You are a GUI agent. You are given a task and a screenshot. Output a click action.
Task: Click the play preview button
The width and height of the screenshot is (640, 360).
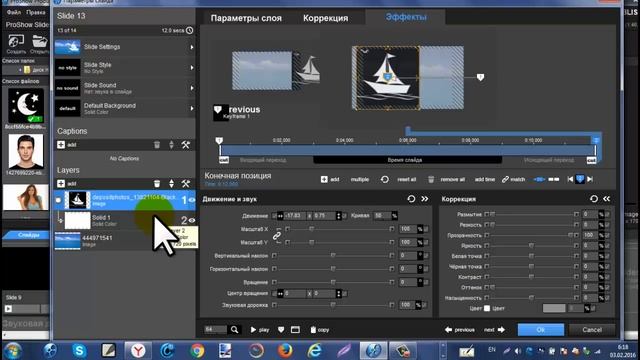pyautogui.click(x=260, y=329)
